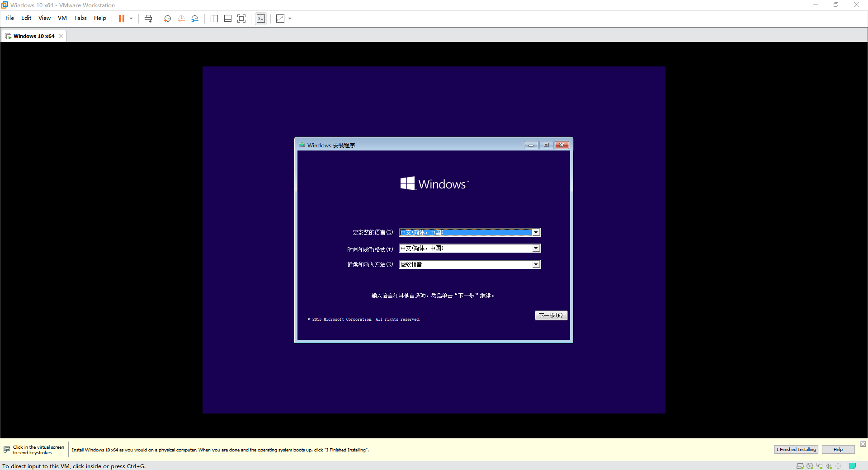Select the Windows 10 x64 tab
Viewport: 868px width, 470px height.
click(33, 36)
